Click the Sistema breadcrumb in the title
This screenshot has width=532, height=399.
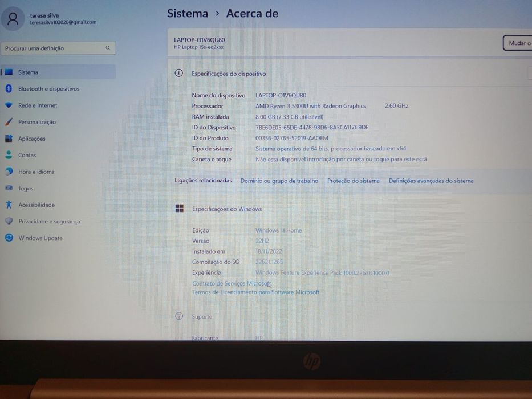tap(188, 14)
